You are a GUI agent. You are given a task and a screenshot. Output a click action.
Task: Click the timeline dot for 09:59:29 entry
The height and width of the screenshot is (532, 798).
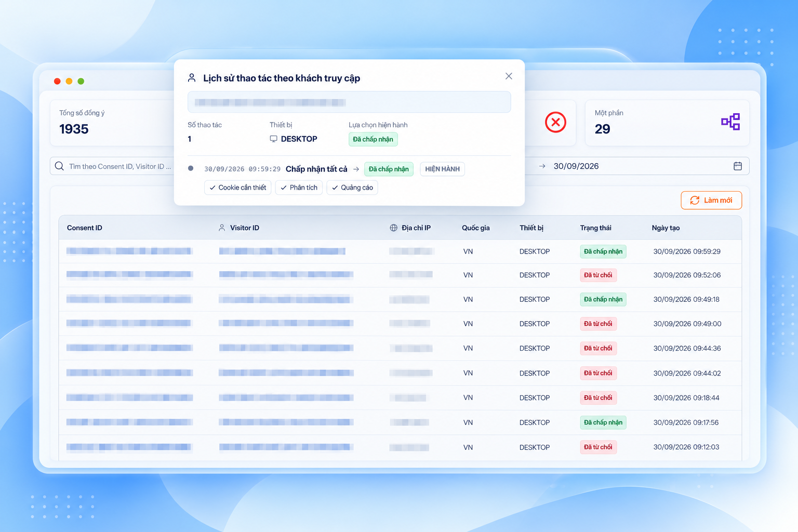191,168
